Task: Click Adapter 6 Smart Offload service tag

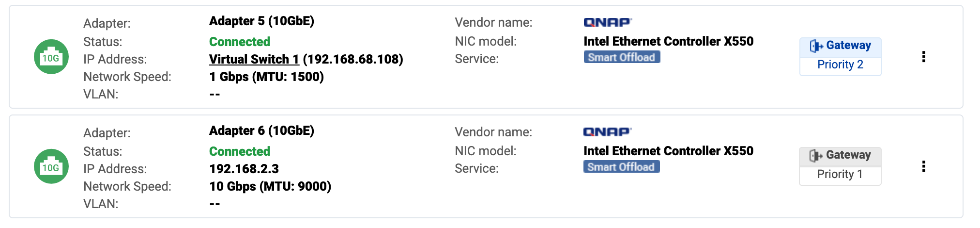Action: pos(621,167)
